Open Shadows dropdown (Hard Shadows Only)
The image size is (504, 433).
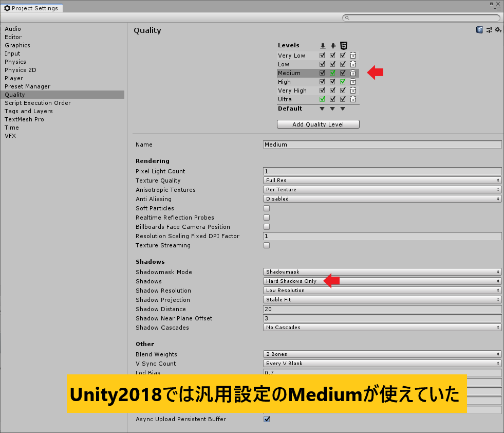(382, 281)
